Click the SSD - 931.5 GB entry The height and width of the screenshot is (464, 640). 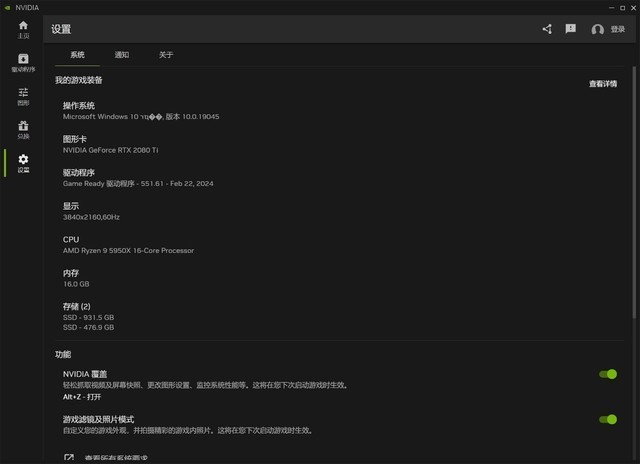(89, 317)
